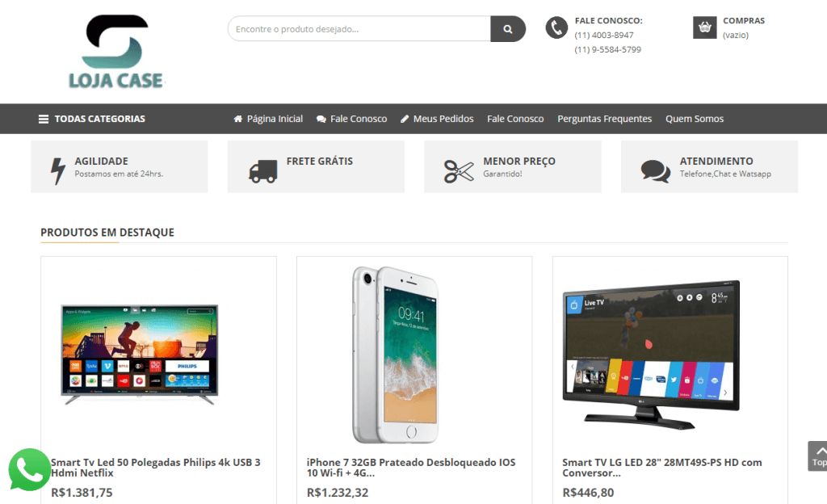The height and width of the screenshot is (504, 827).
Task: Open Smart TV LG LED 28" title link
Action: (662, 468)
